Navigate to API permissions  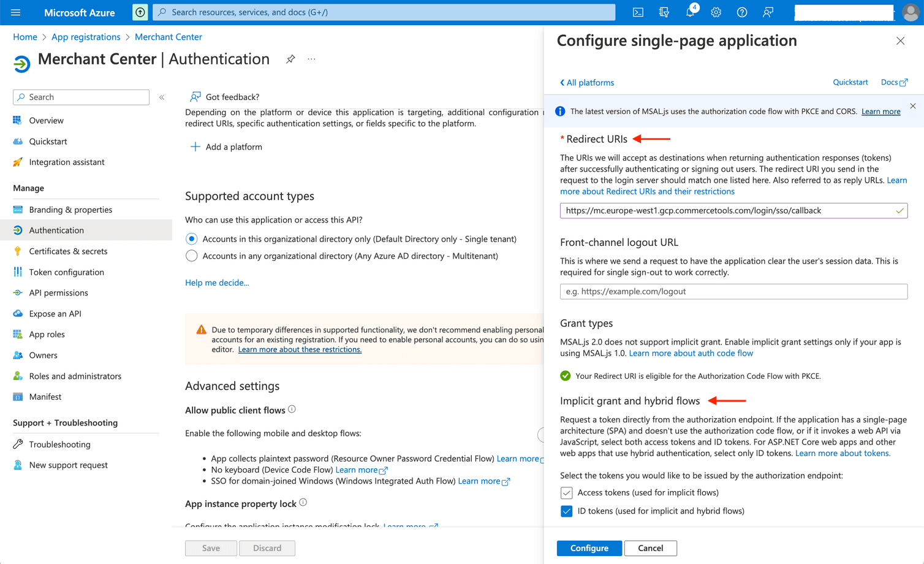pos(58,293)
